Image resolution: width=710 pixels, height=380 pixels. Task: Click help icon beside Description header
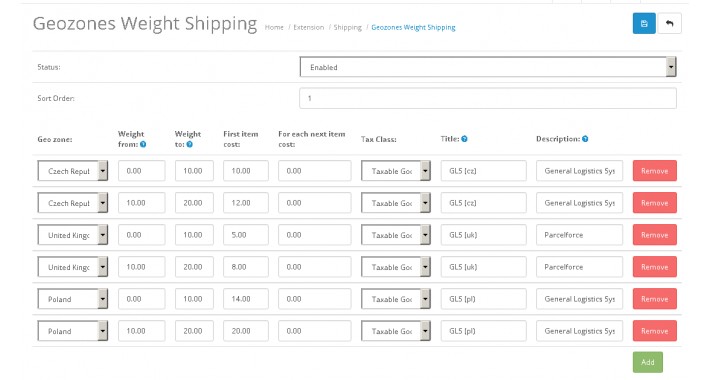click(585, 139)
